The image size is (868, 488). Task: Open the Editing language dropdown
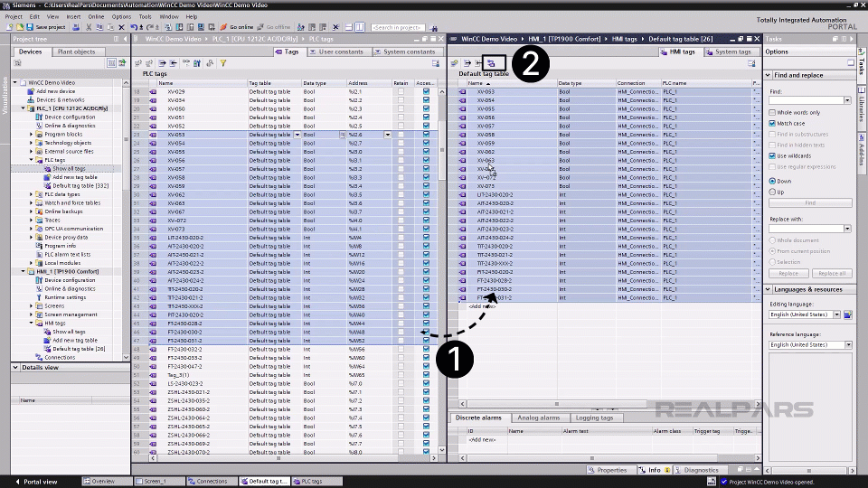[837, 314]
